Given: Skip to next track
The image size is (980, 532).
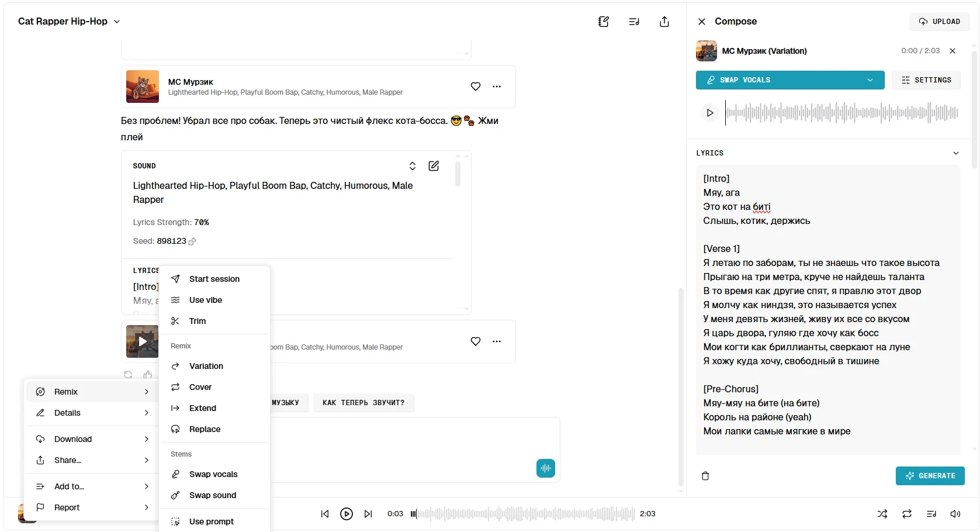Looking at the screenshot, I should point(368,514).
